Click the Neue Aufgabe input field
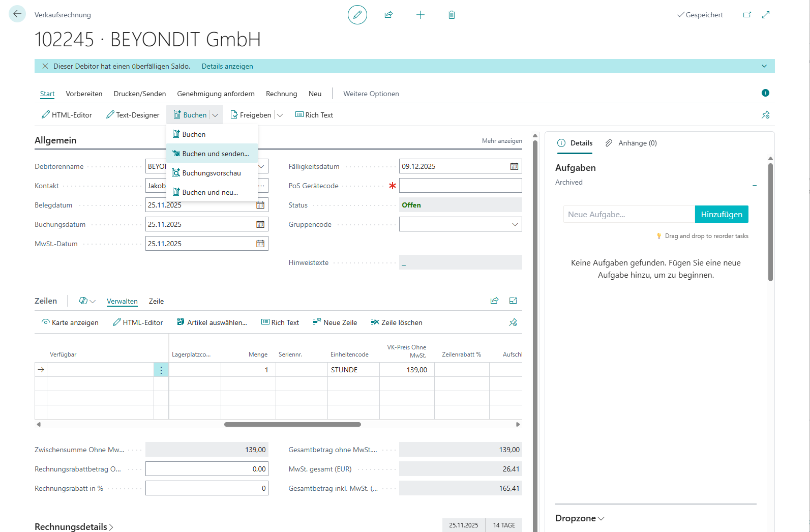810x532 pixels. pyautogui.click(x=628, y=214)
